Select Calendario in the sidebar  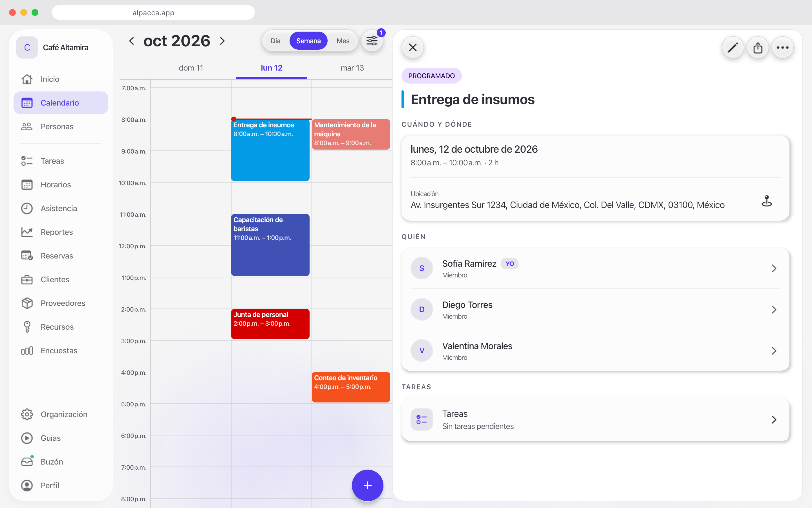point(61,103)
